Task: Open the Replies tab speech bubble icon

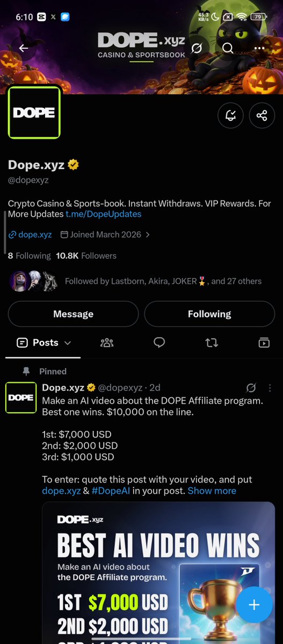Action: [159, 342]
